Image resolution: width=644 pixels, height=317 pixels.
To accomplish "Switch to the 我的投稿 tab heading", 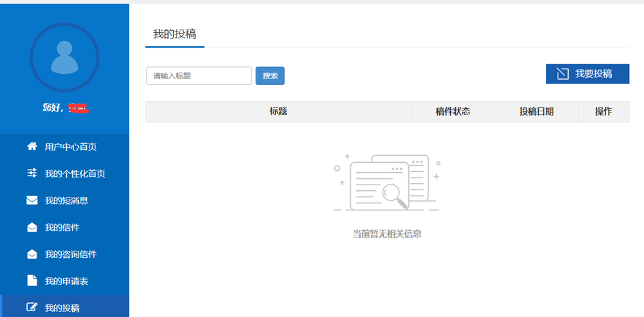I will [x=175, y=34].
